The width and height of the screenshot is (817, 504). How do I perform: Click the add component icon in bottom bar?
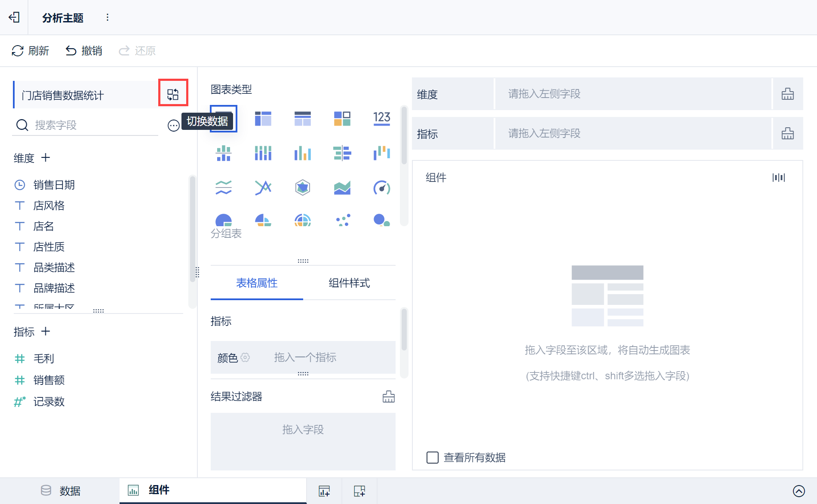click(x=324, y=491)
